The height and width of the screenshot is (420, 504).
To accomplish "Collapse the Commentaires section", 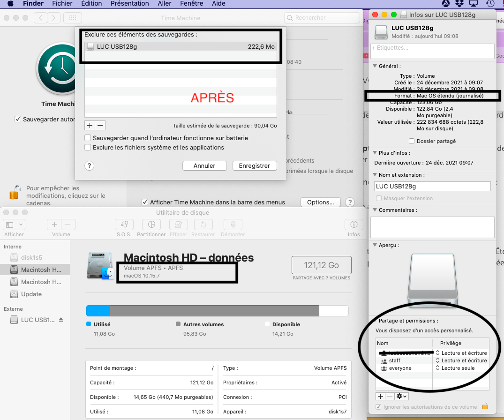I will point(375,210).
